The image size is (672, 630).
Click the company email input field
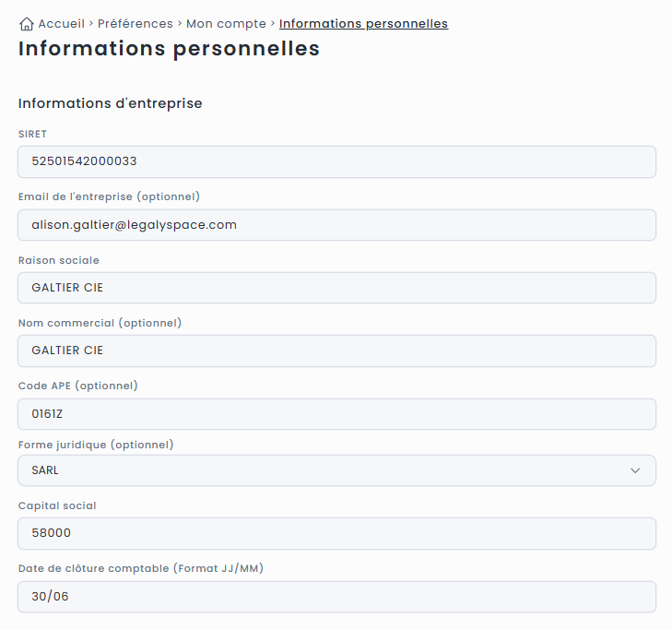tap(336, 225)
